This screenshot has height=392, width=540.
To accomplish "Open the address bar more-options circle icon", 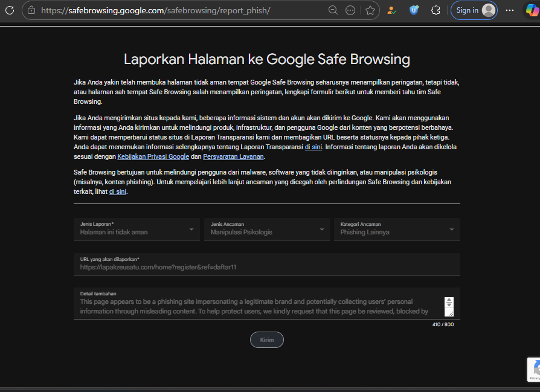I will coord(350,10).
